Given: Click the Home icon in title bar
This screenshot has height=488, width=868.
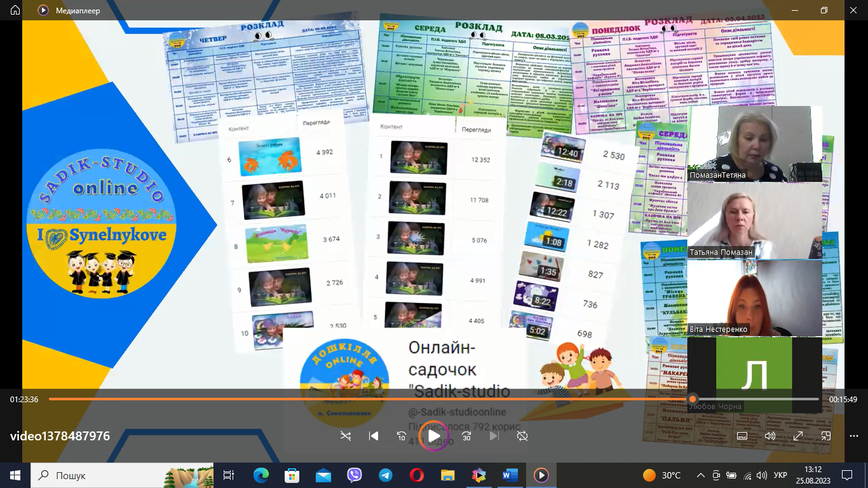Looking at the screenshot, I should [15, 10].
